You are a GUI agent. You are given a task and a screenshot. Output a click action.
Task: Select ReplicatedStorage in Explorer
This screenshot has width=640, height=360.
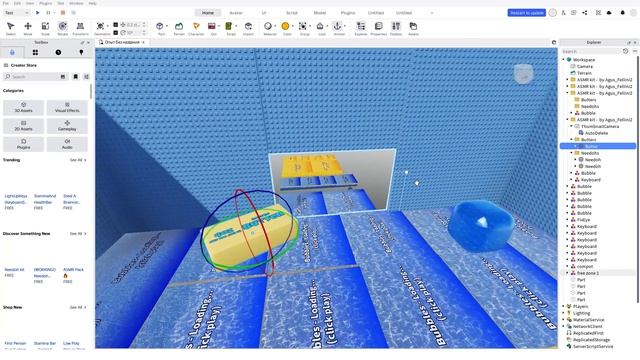click(591, 340)
